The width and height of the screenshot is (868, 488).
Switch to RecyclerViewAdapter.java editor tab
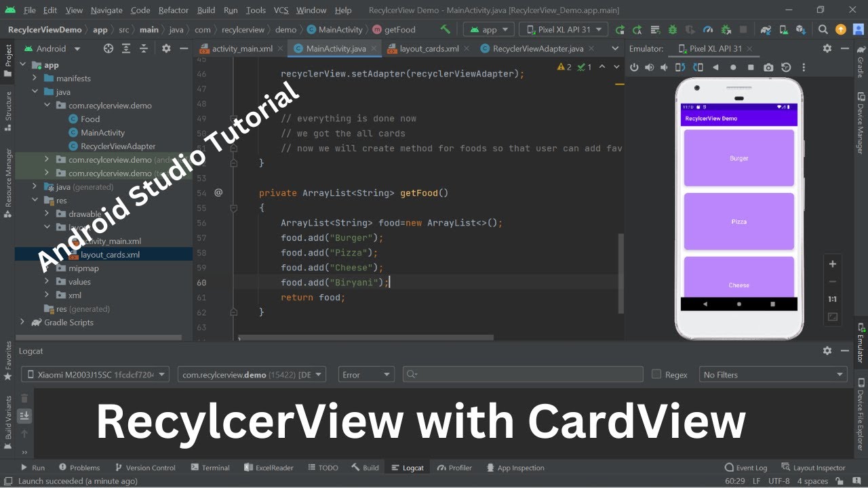[537, 49]
